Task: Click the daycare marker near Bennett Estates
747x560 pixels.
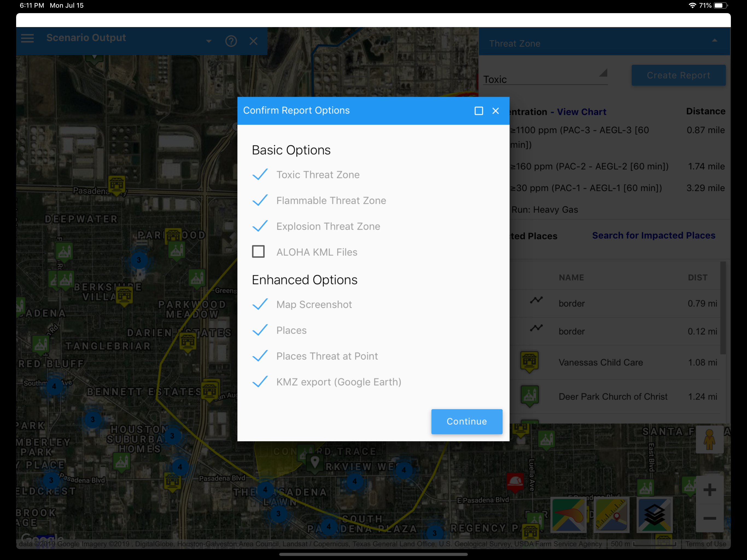Action: point(210,391)
